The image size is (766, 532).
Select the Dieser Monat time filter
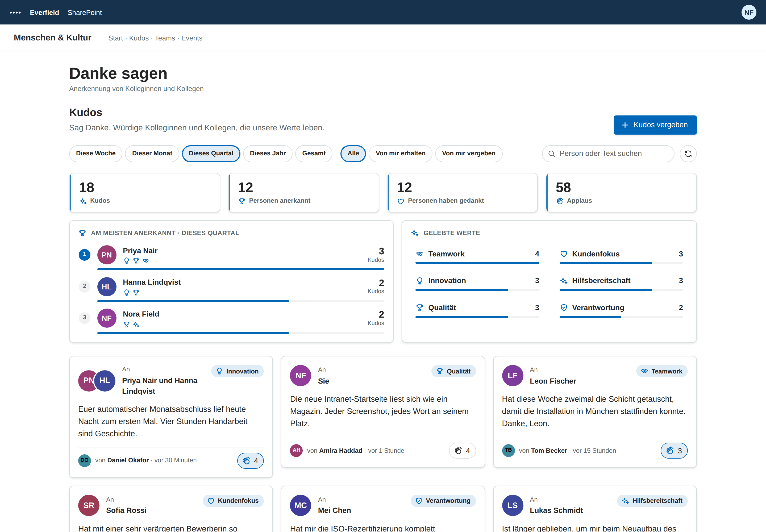152,154
